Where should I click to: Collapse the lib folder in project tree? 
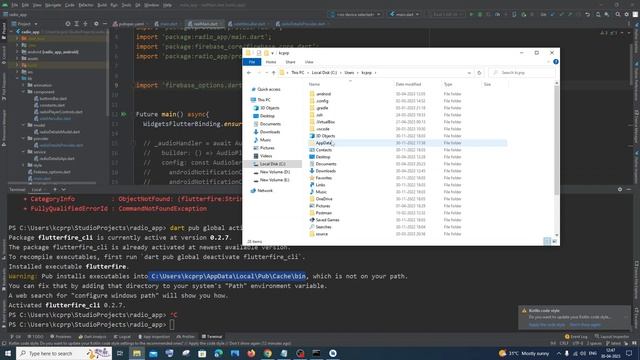(18, 78)
